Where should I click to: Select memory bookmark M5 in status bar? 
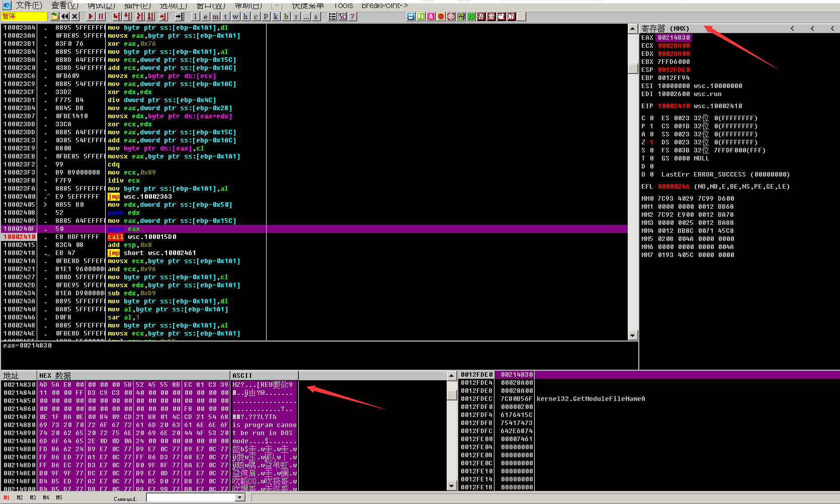(x=59, y=497)
